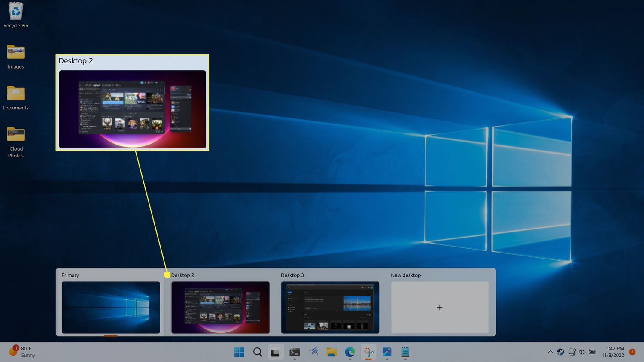
Task: Open the clock and date flyout
Action: [x=613, y=352]
